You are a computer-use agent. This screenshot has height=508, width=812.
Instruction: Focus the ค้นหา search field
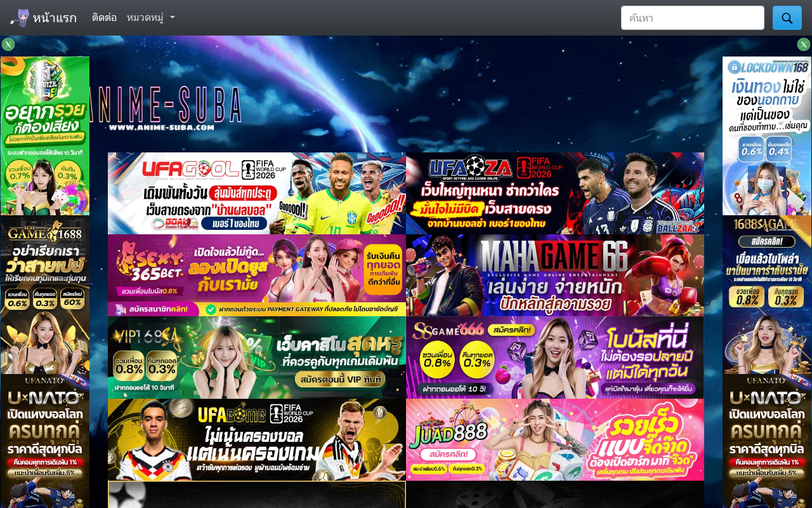click(693, 18)
